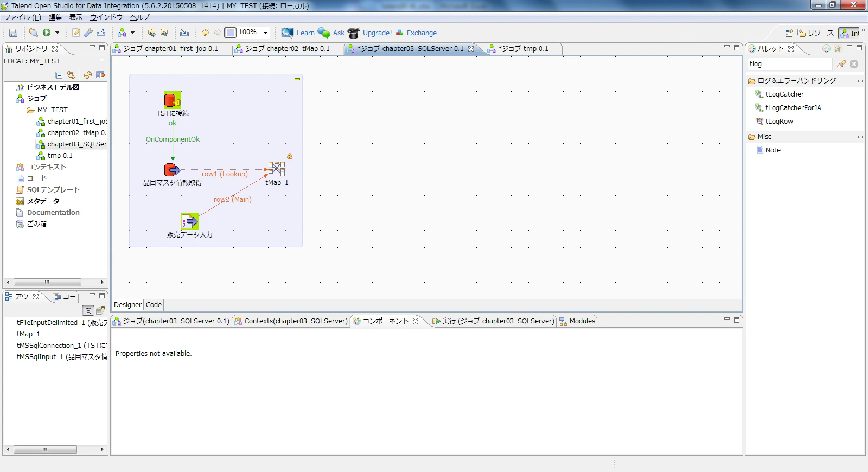Click the Undo arrow in toolbar
The image size is (868, 472).
click(x=205, y=33)
